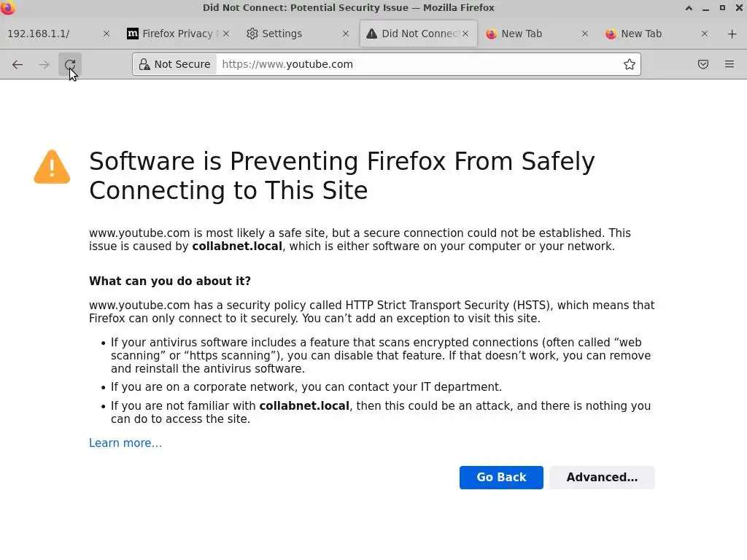Screen dimensions: 747x560
Task: Close the Did Not Connect tab
Action: tap(465, 34)
